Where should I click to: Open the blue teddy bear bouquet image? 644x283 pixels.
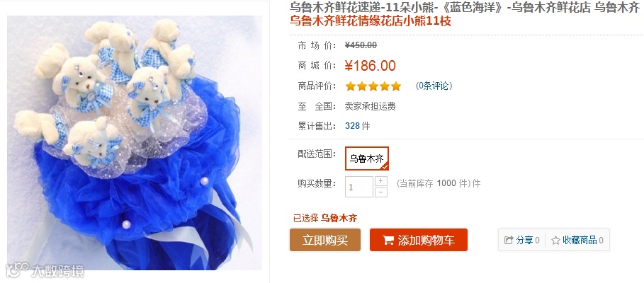(135, 143)
